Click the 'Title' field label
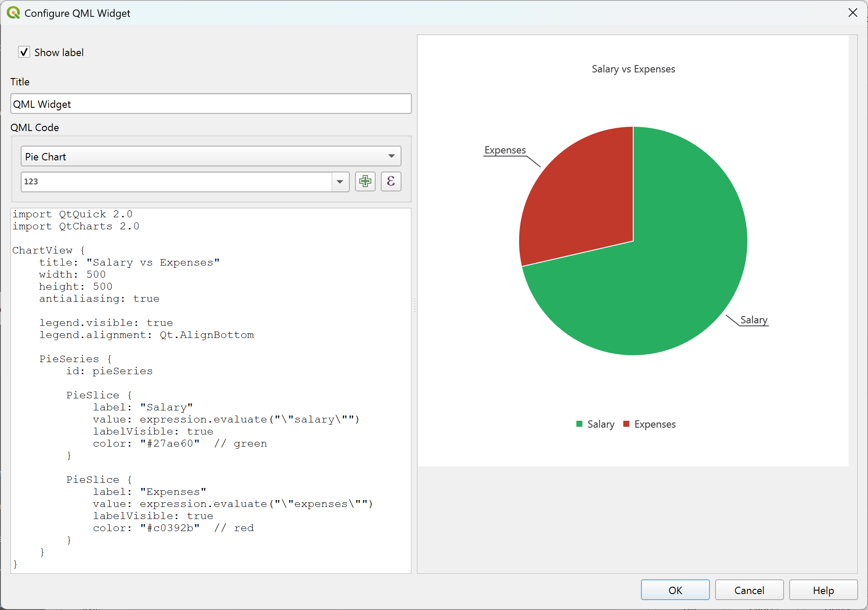Image resolution: width=868 pixels, height=610 pixels. click(x=20, y=82)
